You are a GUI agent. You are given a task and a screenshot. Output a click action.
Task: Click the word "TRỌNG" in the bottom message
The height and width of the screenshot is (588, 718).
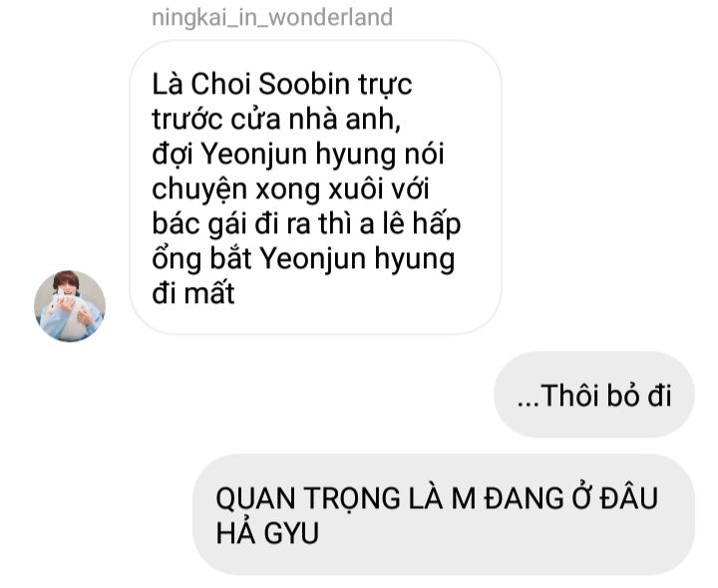click(x=352, y=499)
